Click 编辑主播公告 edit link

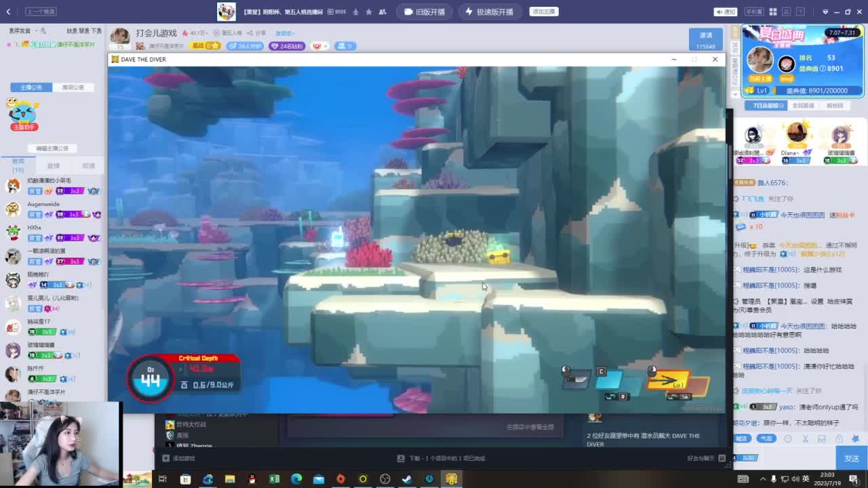coord(52,148)
